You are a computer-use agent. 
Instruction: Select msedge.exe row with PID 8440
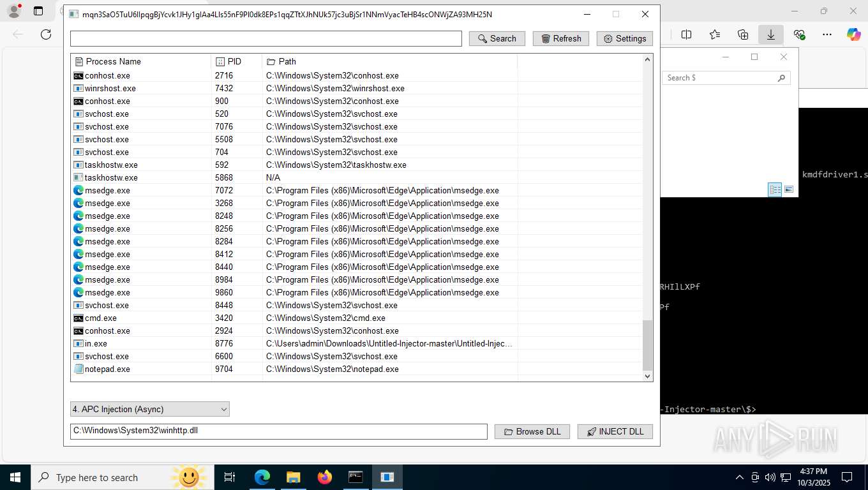[x=357, y=267]
